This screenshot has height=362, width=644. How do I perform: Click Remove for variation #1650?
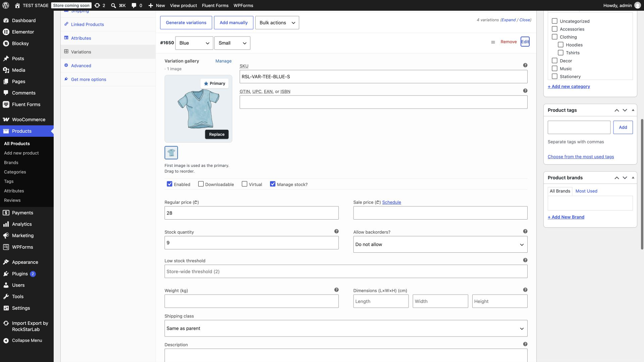[x=508, y=42]
